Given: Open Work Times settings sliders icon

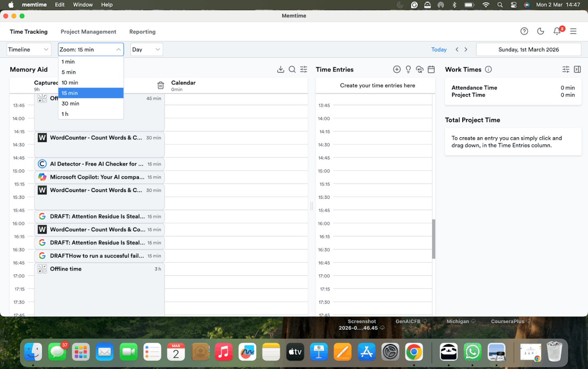Looking at the screenshot, I should tap(566, 69).
